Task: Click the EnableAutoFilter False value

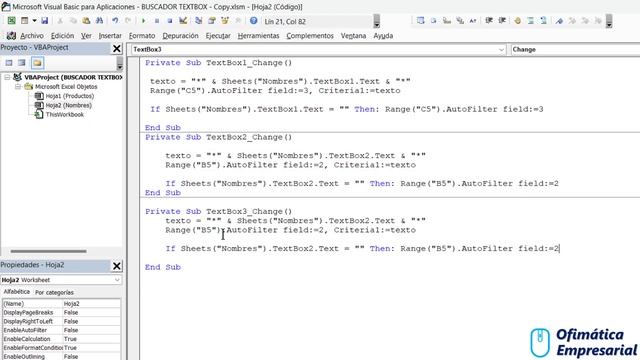Action: (91, 330)
